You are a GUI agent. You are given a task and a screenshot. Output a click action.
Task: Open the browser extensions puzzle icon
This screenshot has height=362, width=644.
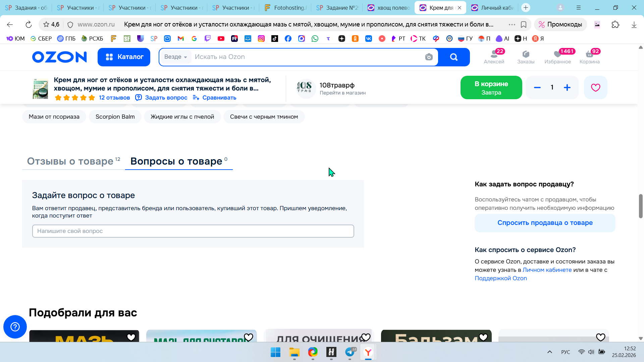click(615, 24)
